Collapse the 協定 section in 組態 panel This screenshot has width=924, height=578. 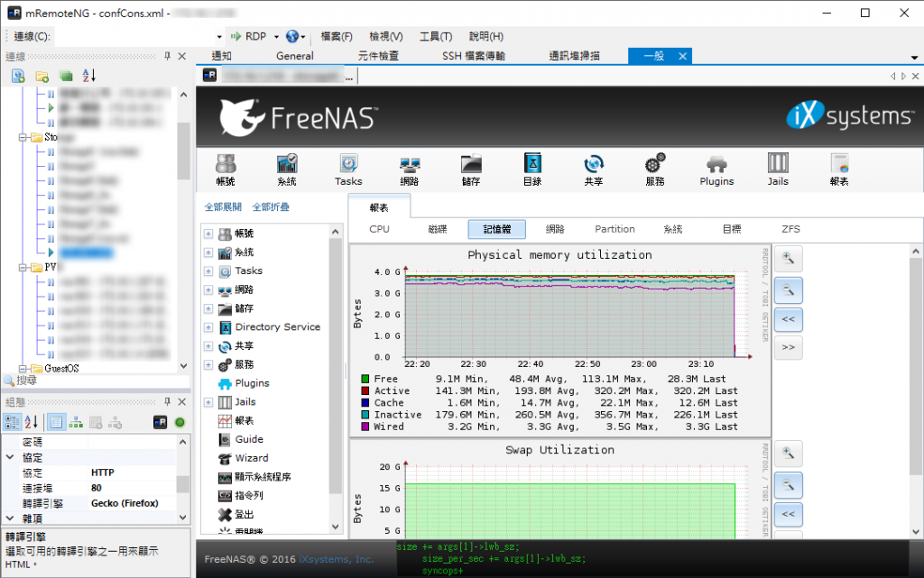10,457
